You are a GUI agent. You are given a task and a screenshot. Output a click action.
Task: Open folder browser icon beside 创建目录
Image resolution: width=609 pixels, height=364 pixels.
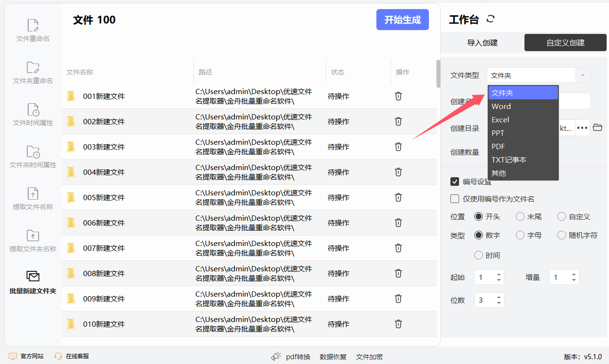click(598, 128)
